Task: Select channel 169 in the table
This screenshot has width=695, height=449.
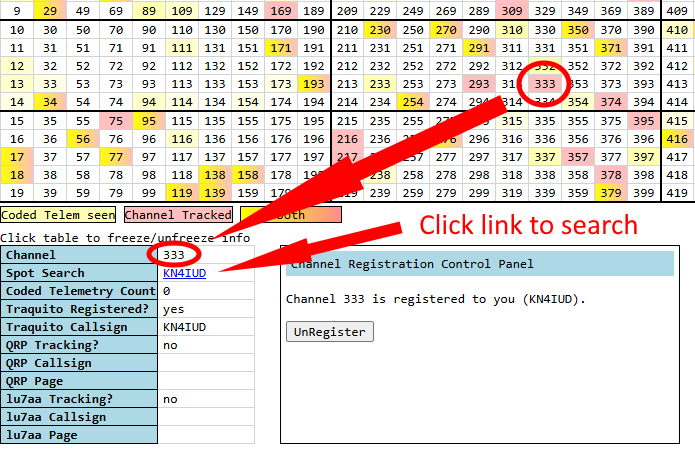Action: click(x=282, y=11)
